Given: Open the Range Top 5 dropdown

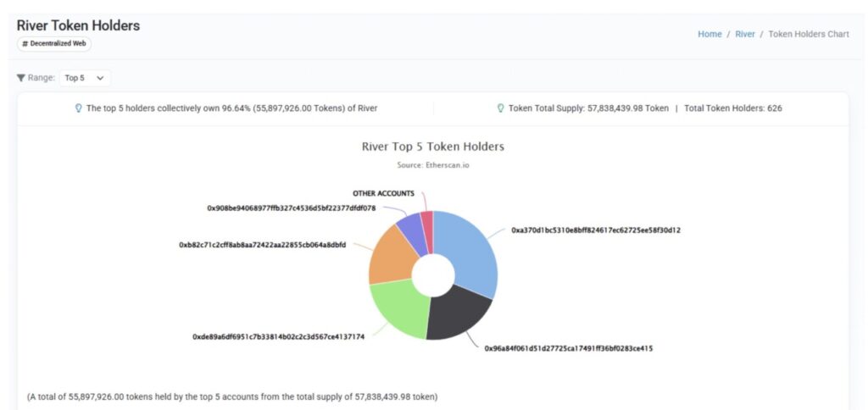Looking at the screenshot, I should click(85, 78).
